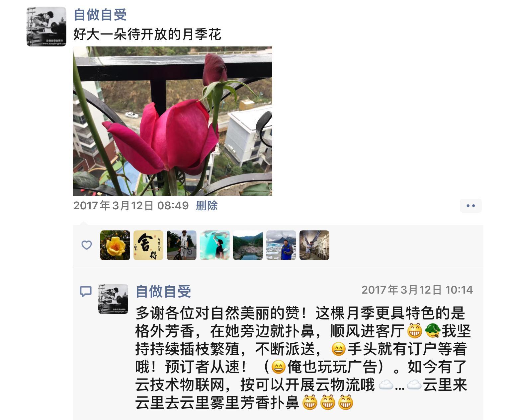Click the 删除 delete link
Screen dimensions: 510x420
point(207,205)
